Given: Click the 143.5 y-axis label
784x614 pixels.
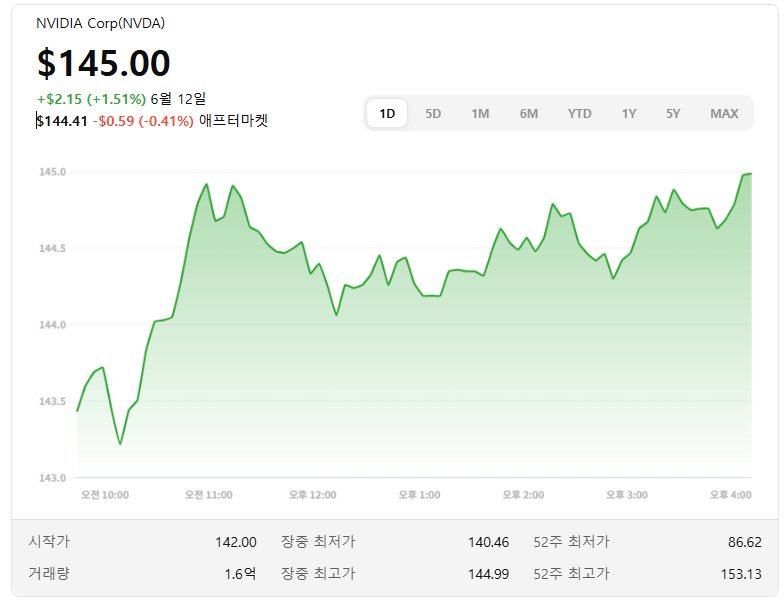Looking at the screenshot, I should pos(52,402).
